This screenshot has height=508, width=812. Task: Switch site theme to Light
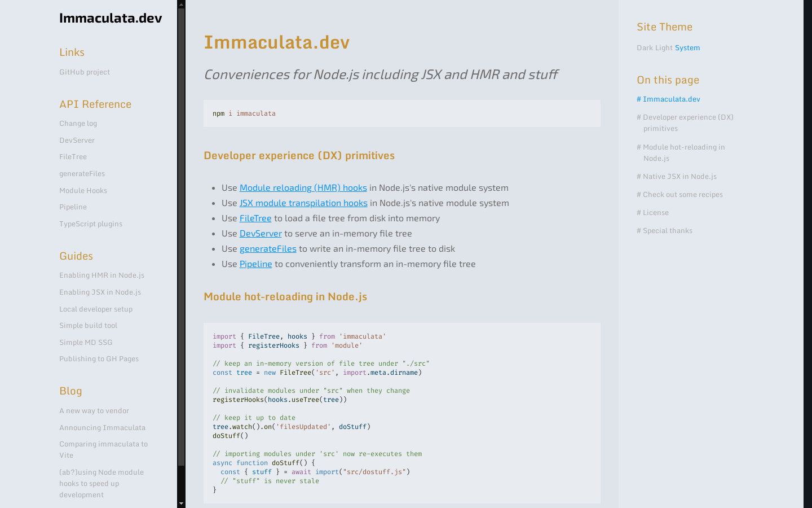tap(664, 48)
